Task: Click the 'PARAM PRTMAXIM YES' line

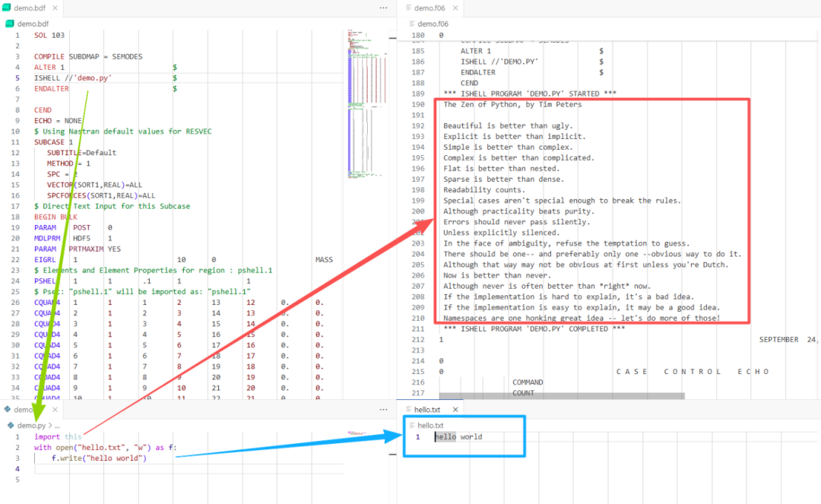Action: pos(78,249)
